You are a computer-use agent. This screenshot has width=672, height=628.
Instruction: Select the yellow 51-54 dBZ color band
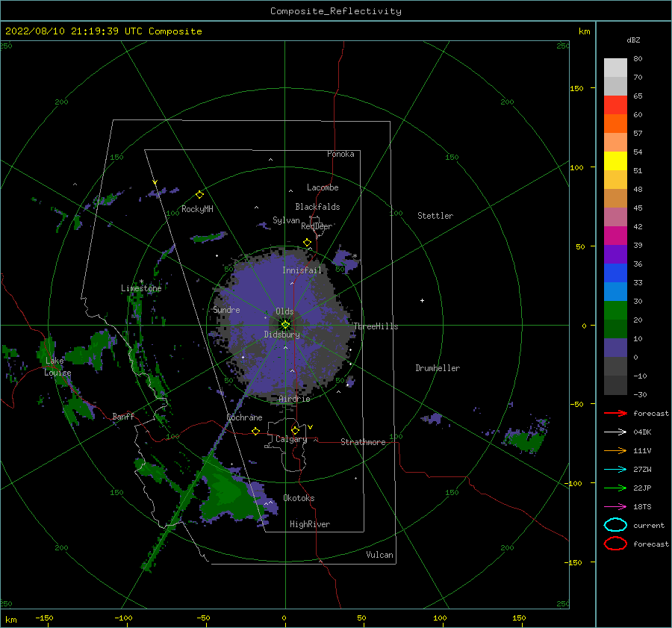[615, 161]
